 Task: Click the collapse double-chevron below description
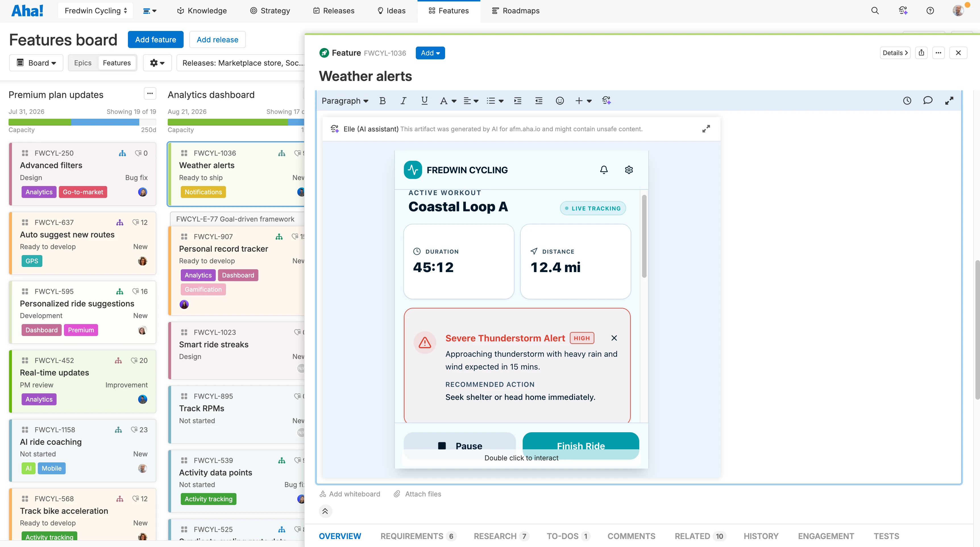click(x=325, y=511)
